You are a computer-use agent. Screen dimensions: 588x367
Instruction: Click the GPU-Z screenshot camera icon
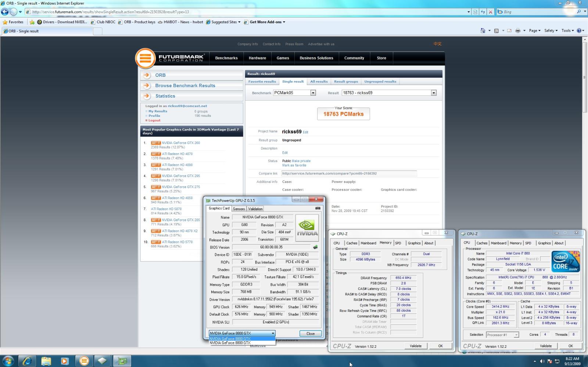pyautogui.click(x=318, y=208)
